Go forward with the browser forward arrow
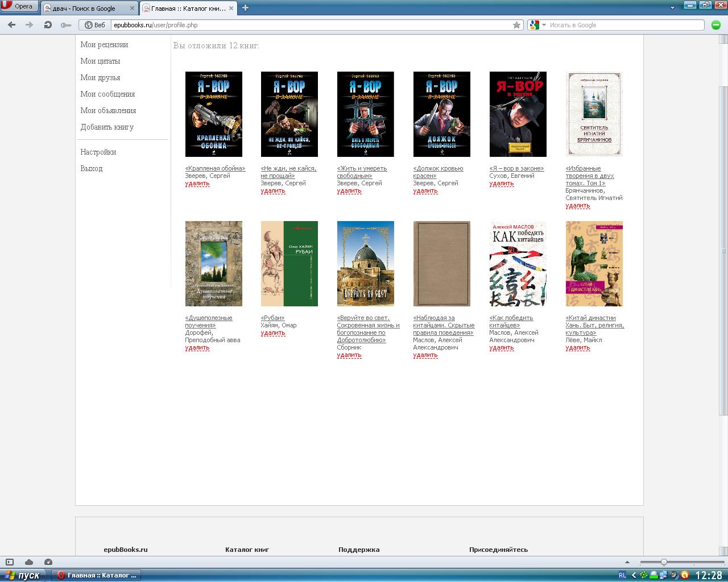728x582 pixels. coord(30,25)
